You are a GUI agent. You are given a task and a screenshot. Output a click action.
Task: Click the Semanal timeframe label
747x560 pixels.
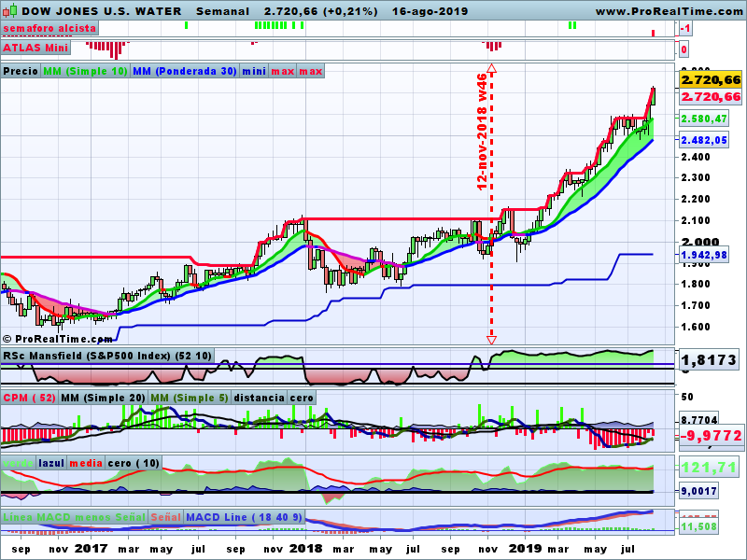coord(222,11)
